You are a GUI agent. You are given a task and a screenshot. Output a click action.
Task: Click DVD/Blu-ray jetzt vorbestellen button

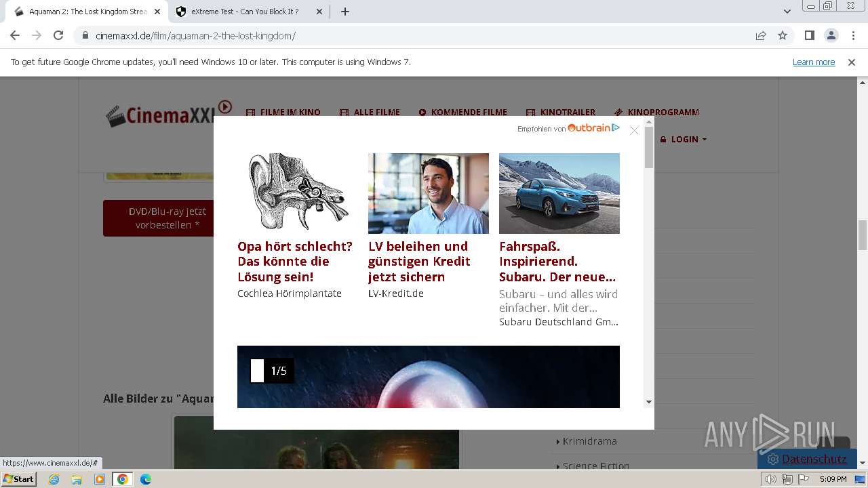pos(159,218)
